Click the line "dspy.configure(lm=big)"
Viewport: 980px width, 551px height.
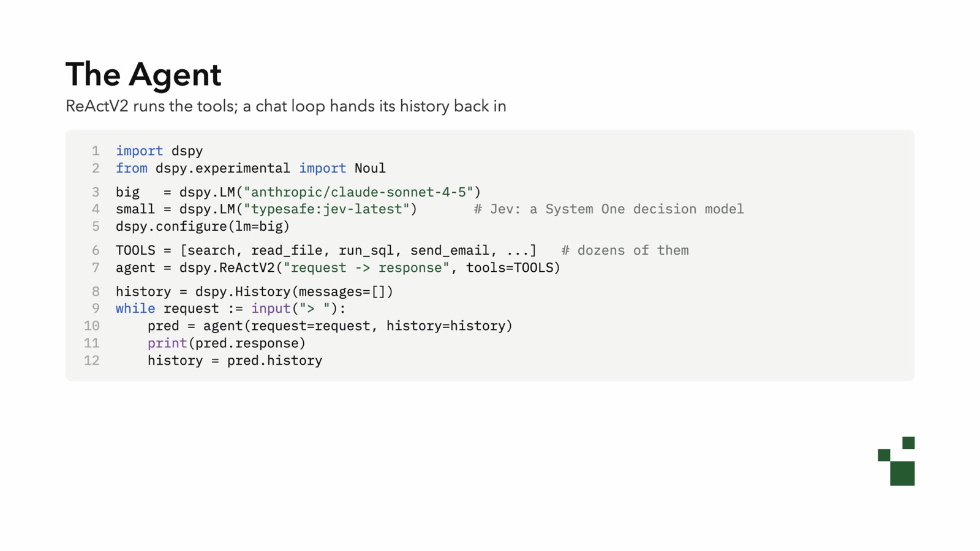click(x=203, y=227)
